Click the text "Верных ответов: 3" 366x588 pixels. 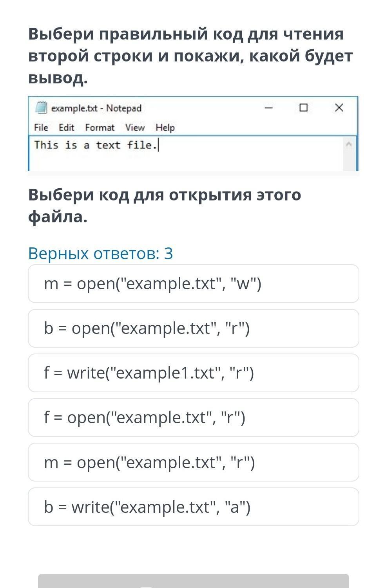[101, 254]
